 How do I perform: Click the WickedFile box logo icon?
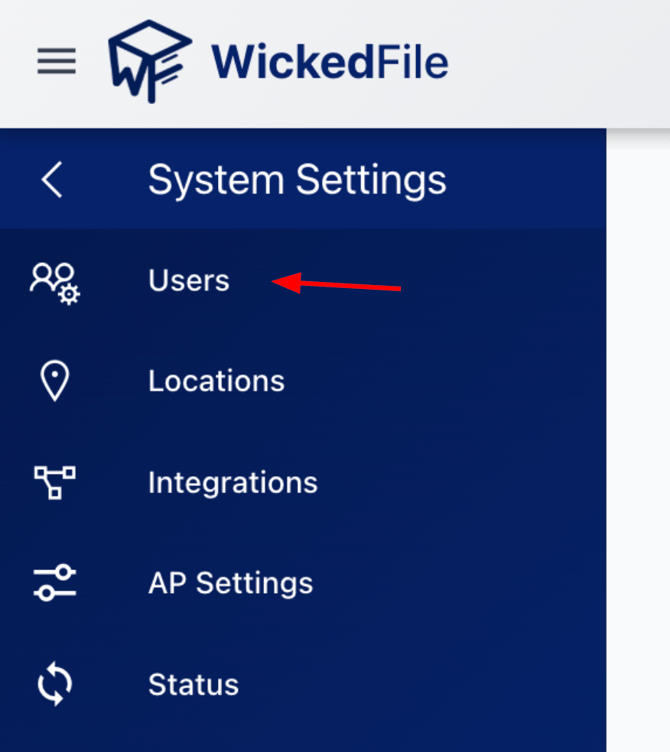(x=148, y=62)
